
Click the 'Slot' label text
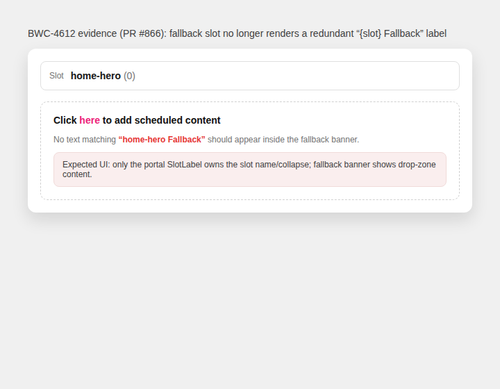pyautogui.click(x=56, y=76)
